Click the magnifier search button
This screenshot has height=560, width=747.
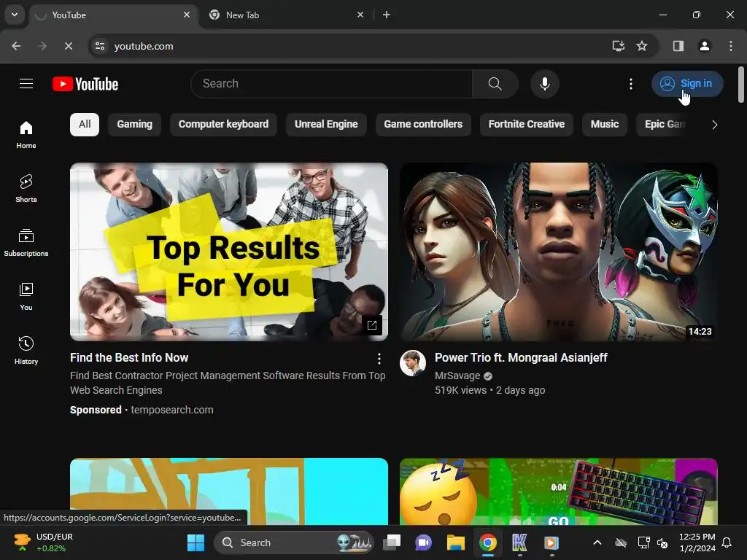pyautogui.click(x=495, y=84)
